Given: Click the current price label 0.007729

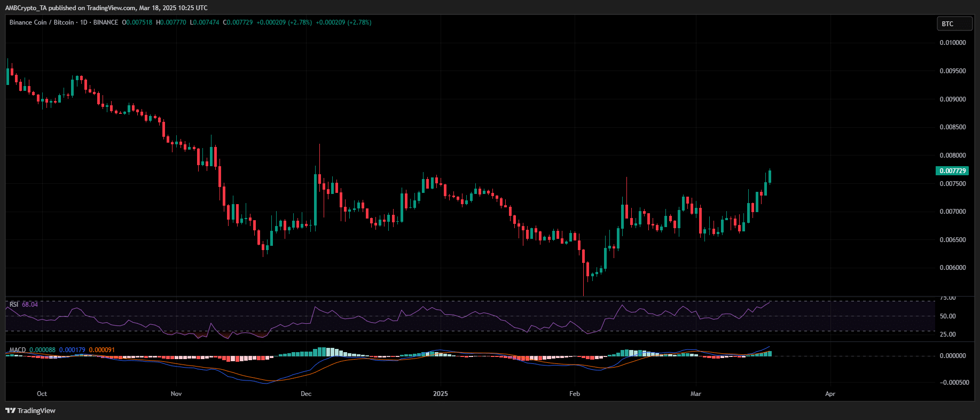Looking at the screenshot, I should pyautogui.click(x=952, y=171).
